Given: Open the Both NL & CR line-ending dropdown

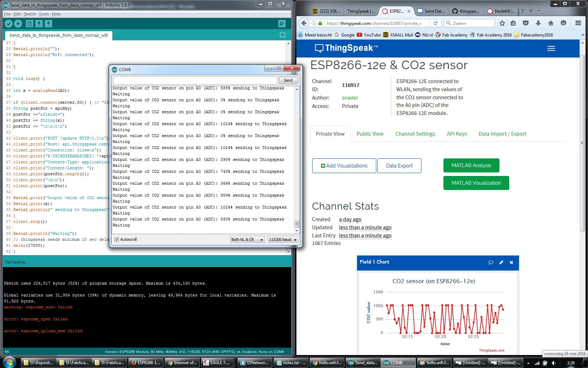Looking at the screenshot, I should tap(247, 239).
